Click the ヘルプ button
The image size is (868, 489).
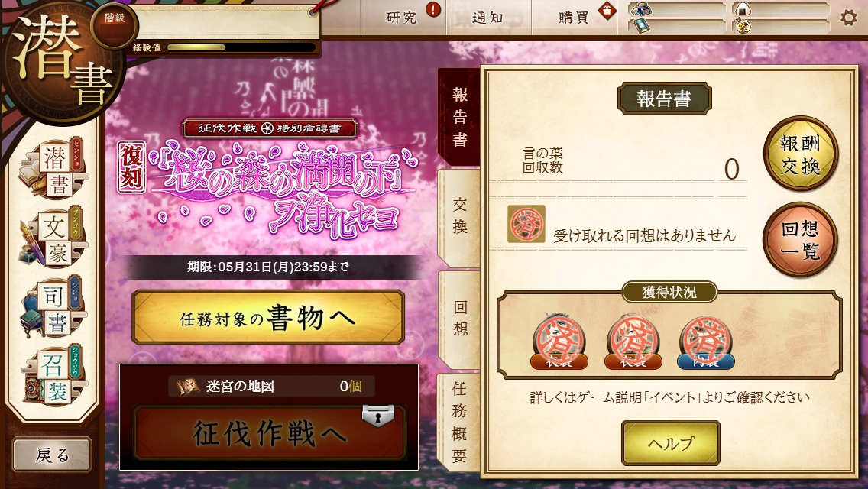coord(671,443)
